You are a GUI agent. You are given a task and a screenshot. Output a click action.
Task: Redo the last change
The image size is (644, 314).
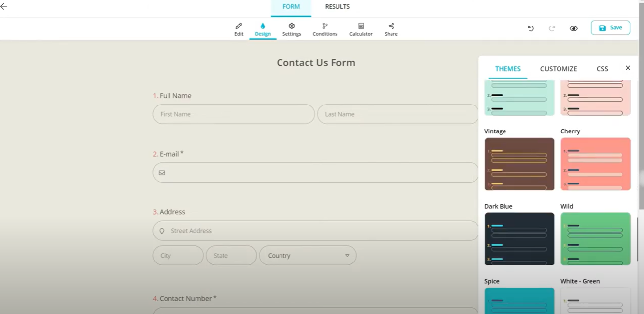(552, 28)
